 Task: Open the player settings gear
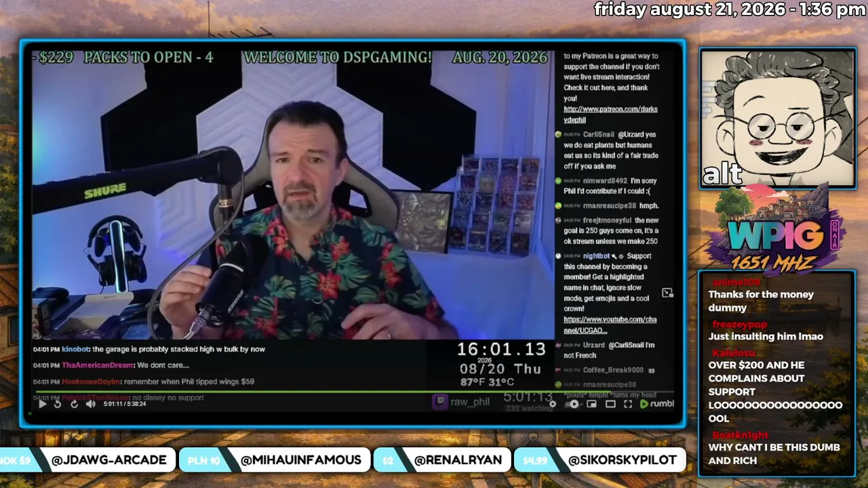(553, 404)
